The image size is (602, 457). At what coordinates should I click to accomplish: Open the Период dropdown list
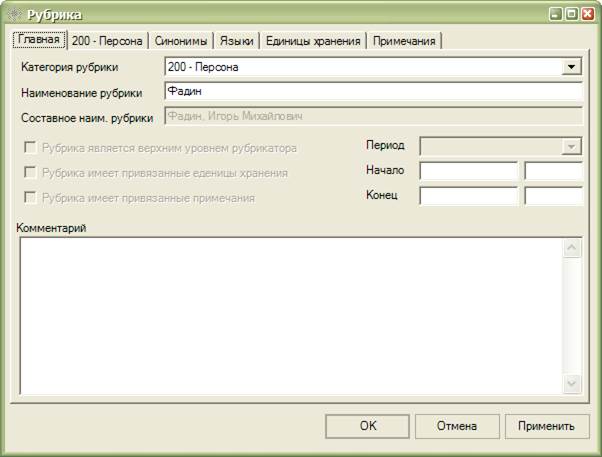tap(571, 146)
